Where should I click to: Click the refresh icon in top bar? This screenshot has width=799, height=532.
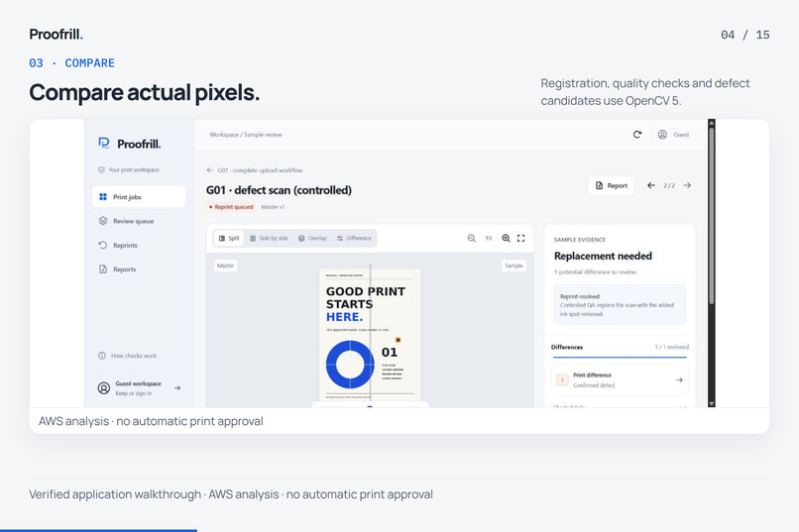(x=637, y=135)
